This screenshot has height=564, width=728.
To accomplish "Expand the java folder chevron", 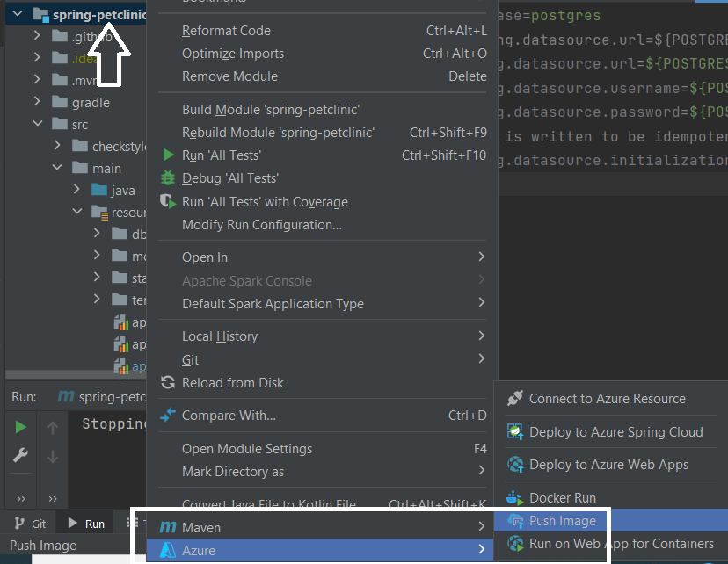I will click(77, 189).
